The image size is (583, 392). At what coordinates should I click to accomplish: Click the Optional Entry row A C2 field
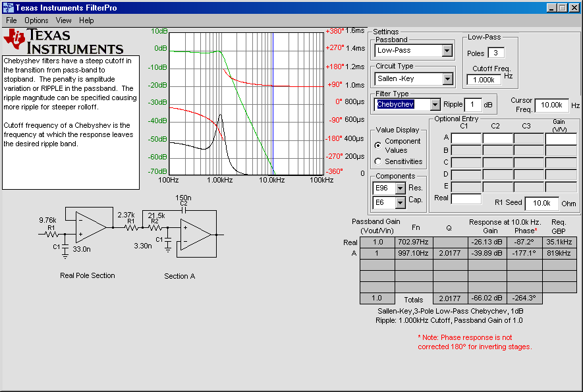pos(497,138)
